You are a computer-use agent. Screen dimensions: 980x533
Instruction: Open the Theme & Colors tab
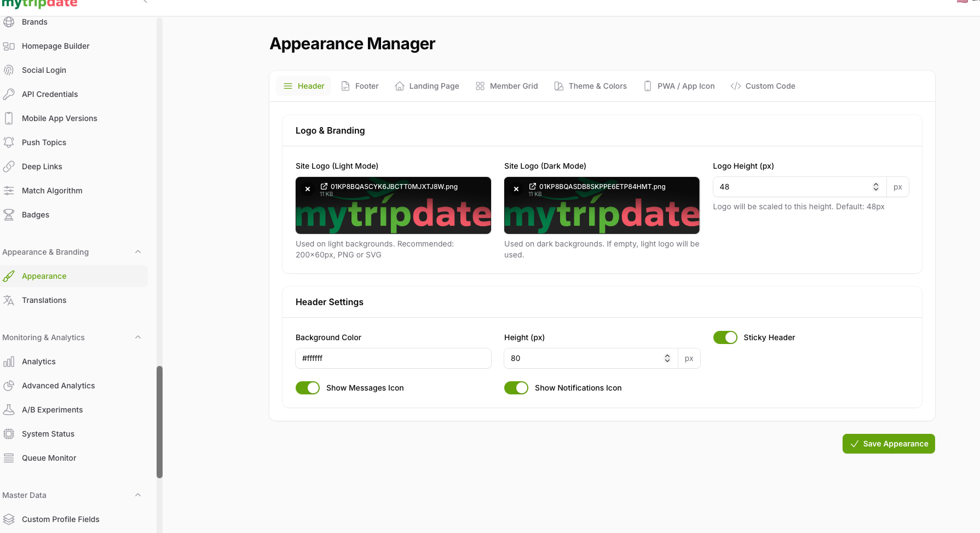point(591,86)
